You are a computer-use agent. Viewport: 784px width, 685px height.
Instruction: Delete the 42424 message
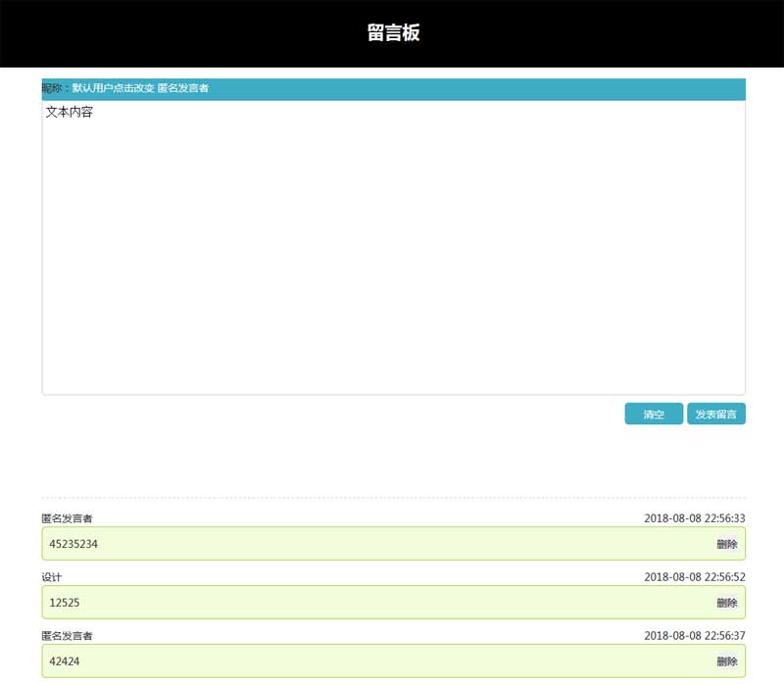(727, 661)
